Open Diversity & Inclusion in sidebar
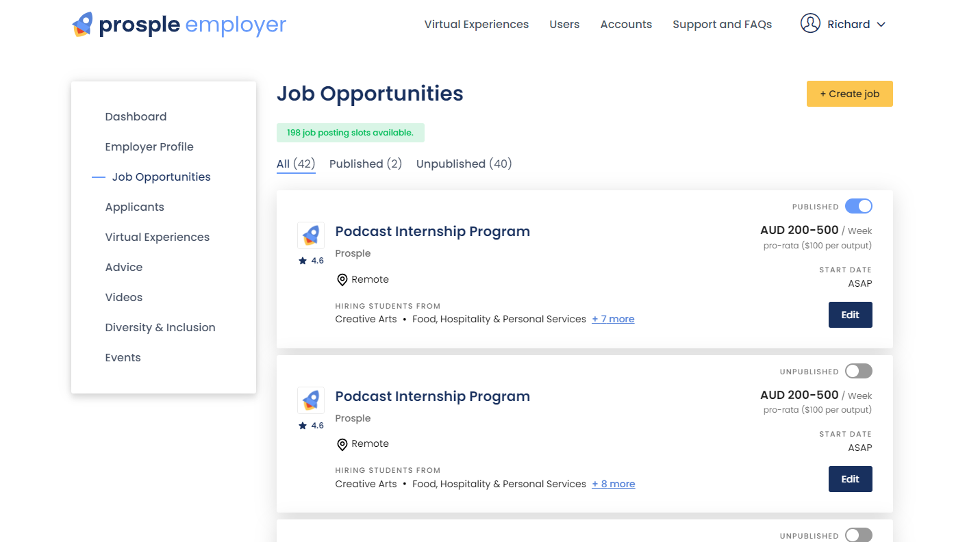This screenshot has width=980, height=542. (x=160, y=327)
